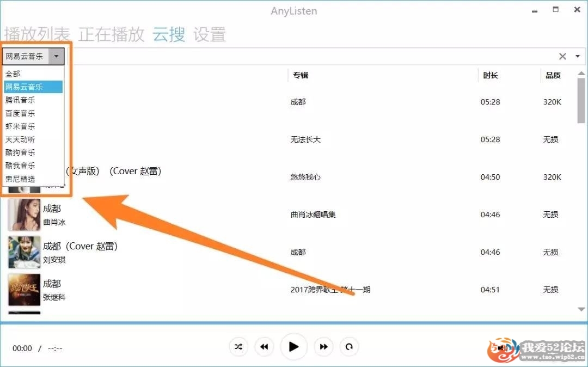Click the playback progress bar
The width and height of the screenshot is (588, 367).
click(294, 323)
